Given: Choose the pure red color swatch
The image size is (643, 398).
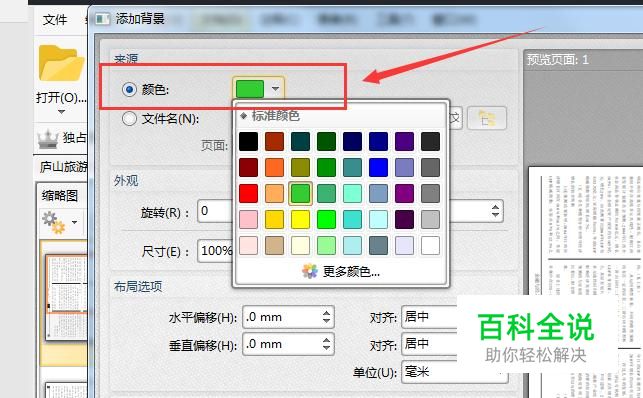Looking at the screenshot, I should pos(249,193).
